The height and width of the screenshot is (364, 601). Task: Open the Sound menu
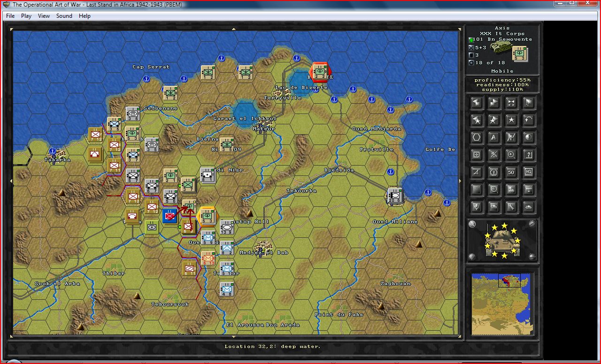point(64,16)
